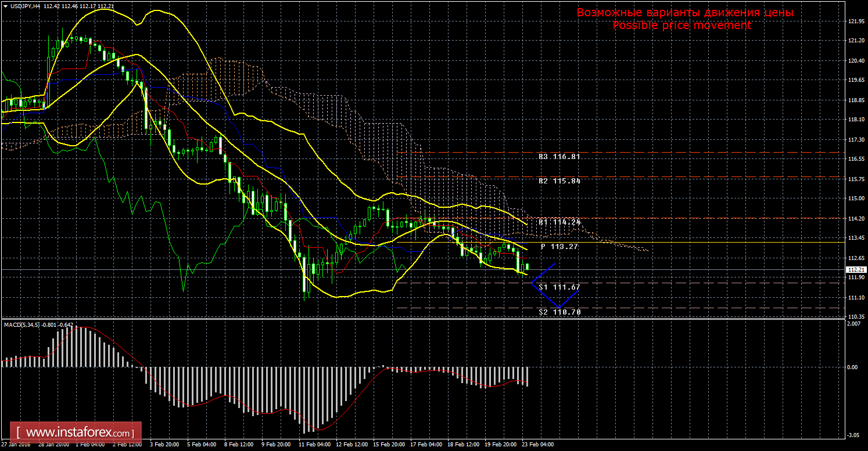868x451 pixels.
Task: Open the USDJPY,H4 chart dropdown arrow
Action: [5, 6]
